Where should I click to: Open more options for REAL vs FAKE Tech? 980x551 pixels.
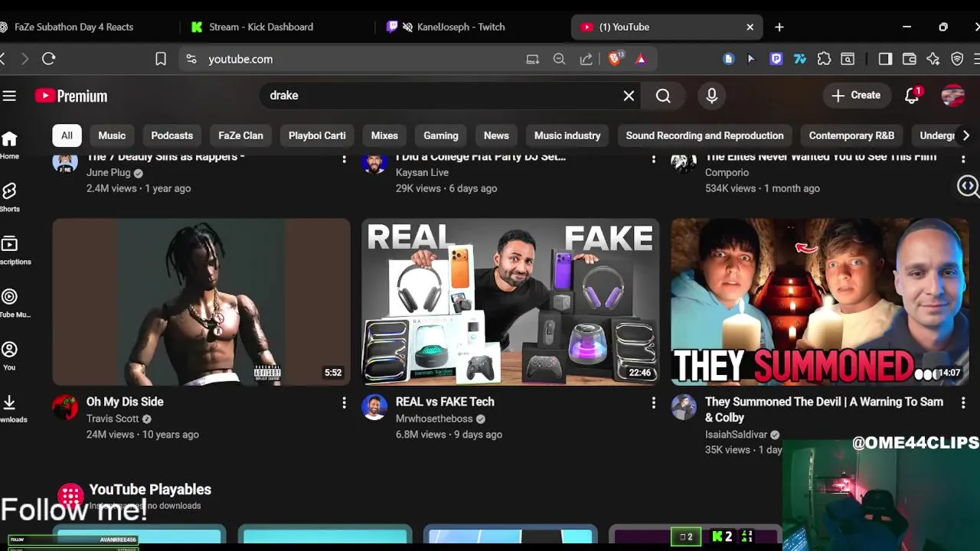(x=653, y=403)
